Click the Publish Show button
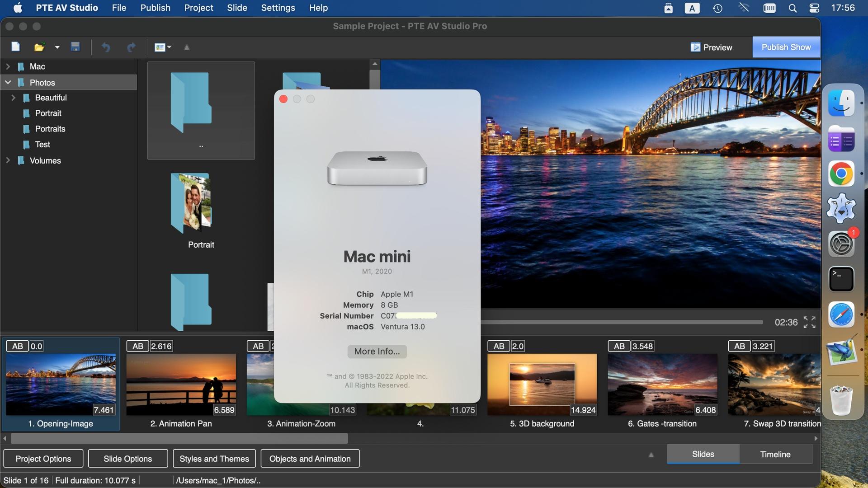 (786, 47)
